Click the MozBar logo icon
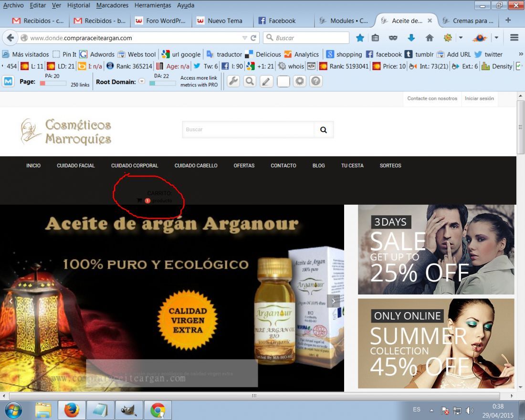 coord(9,82)
